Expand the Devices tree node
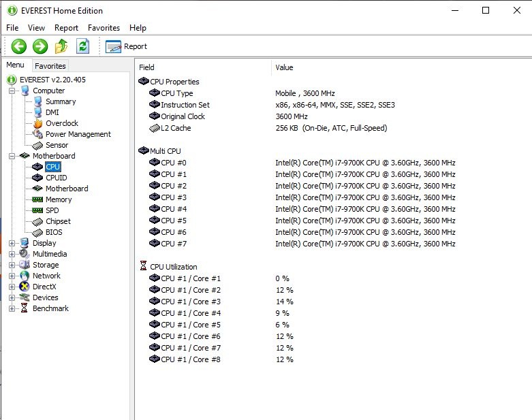532x420 pixels. point(12,297)
